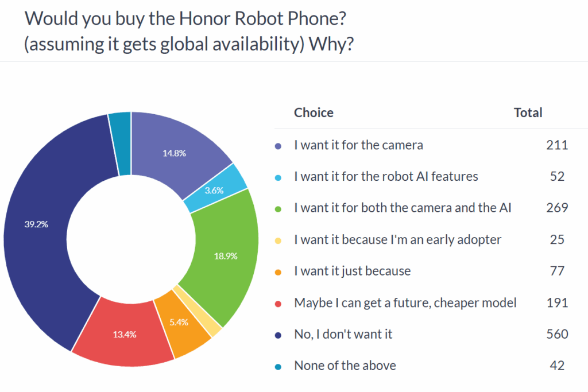588x392 pixels.
Task: Click the green legend dot for camera and AI
Action: [278, 209]
